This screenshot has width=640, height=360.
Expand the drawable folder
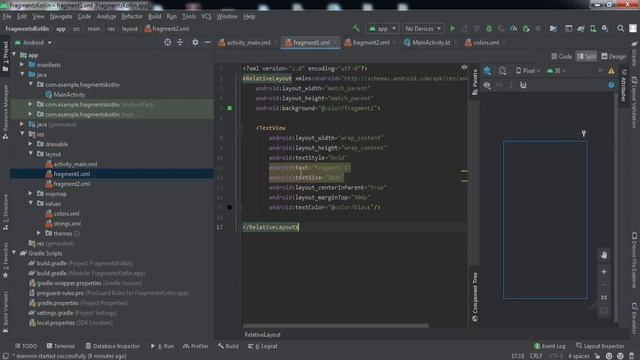(31, 144)
